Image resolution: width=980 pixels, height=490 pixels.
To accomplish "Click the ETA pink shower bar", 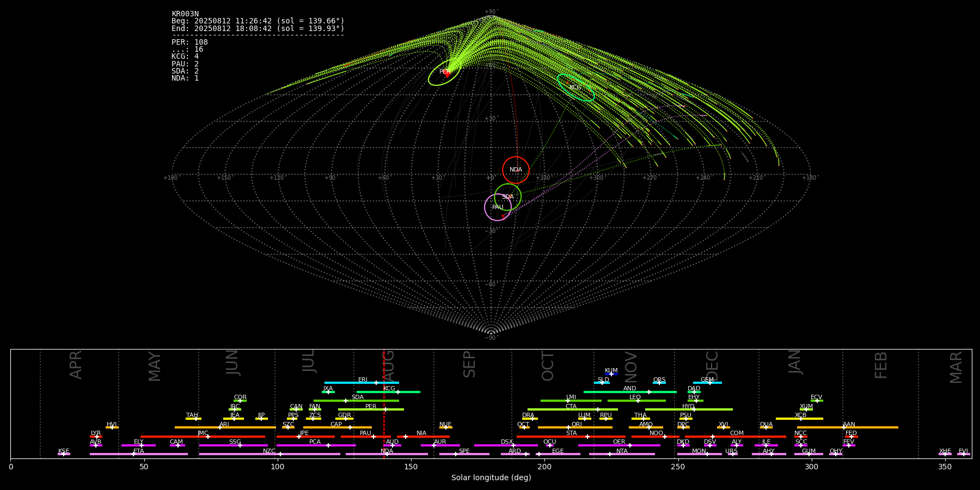I will coord(139,454).
